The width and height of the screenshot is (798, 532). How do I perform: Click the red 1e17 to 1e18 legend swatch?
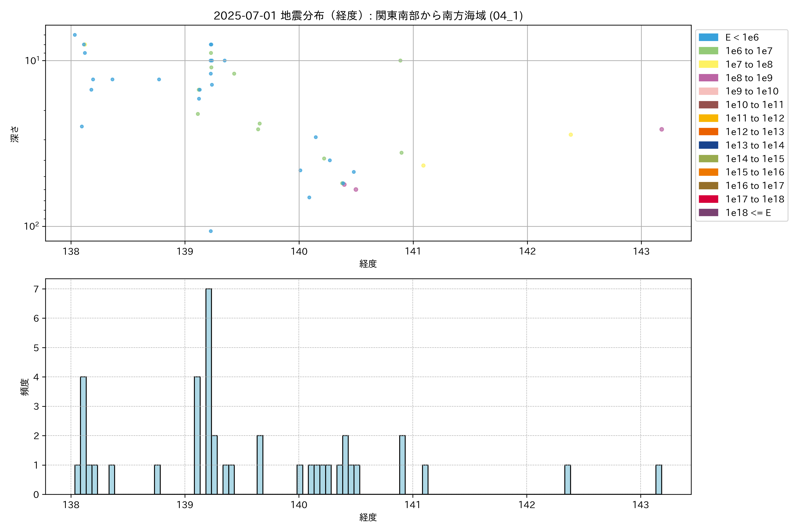(708, 199)
